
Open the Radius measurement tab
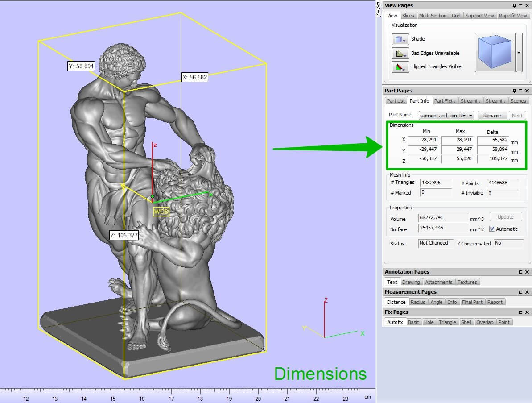tap(418, 302)
